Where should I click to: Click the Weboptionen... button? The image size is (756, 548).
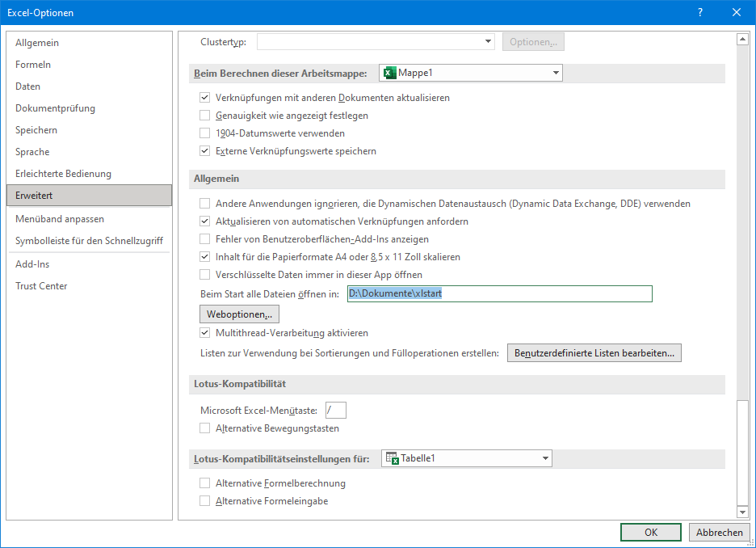coord(239,314)
